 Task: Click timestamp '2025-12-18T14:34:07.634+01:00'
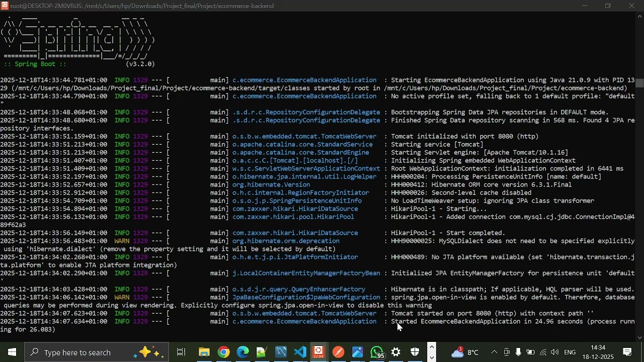[x=53, y=321]
